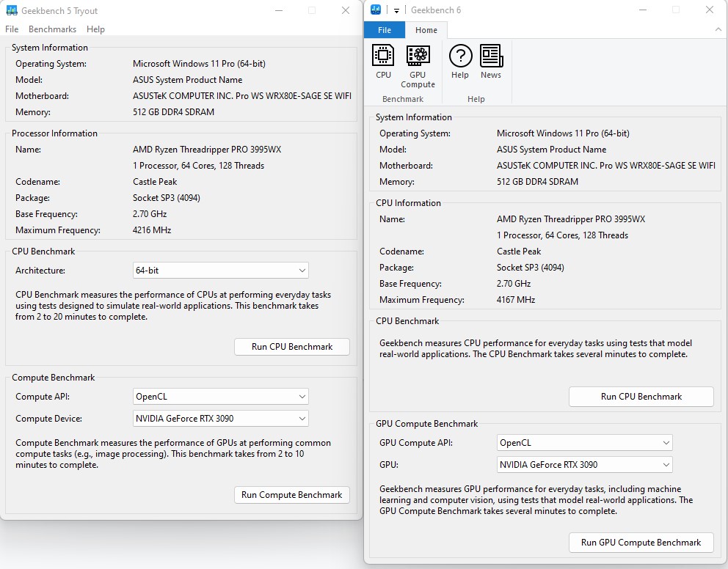Start the Run GPU Compute Benchmark button
Screen dimensions: 728x569
[641, 543]
